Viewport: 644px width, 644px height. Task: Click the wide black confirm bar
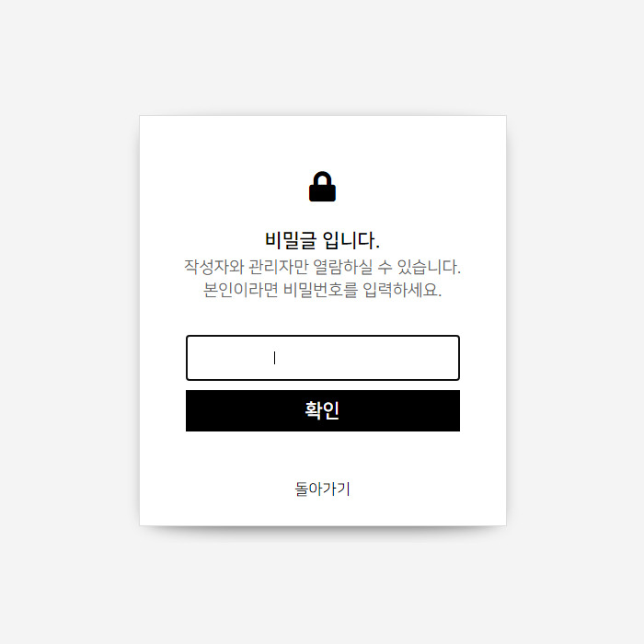point(323,410)
